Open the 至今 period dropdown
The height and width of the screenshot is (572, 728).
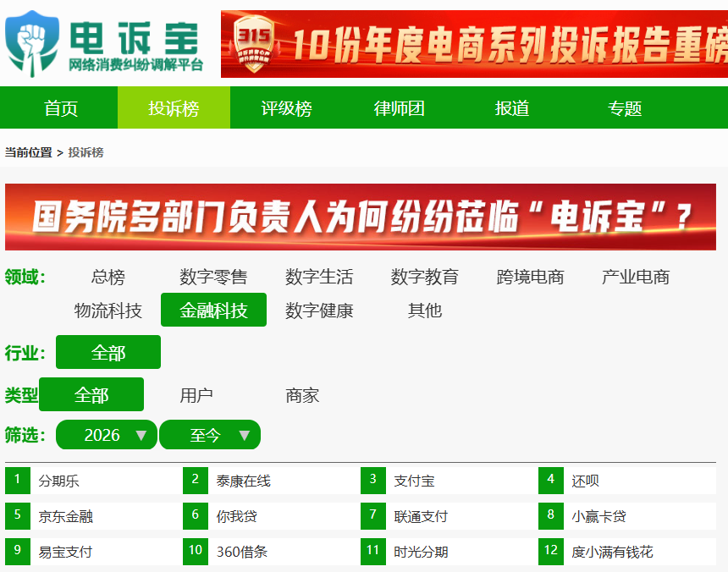point(210,435)
